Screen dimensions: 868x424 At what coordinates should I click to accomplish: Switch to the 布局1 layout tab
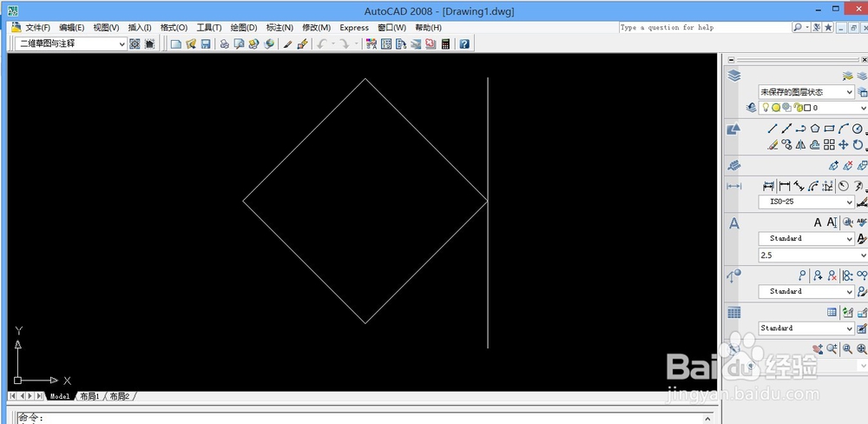click(89, 396)
